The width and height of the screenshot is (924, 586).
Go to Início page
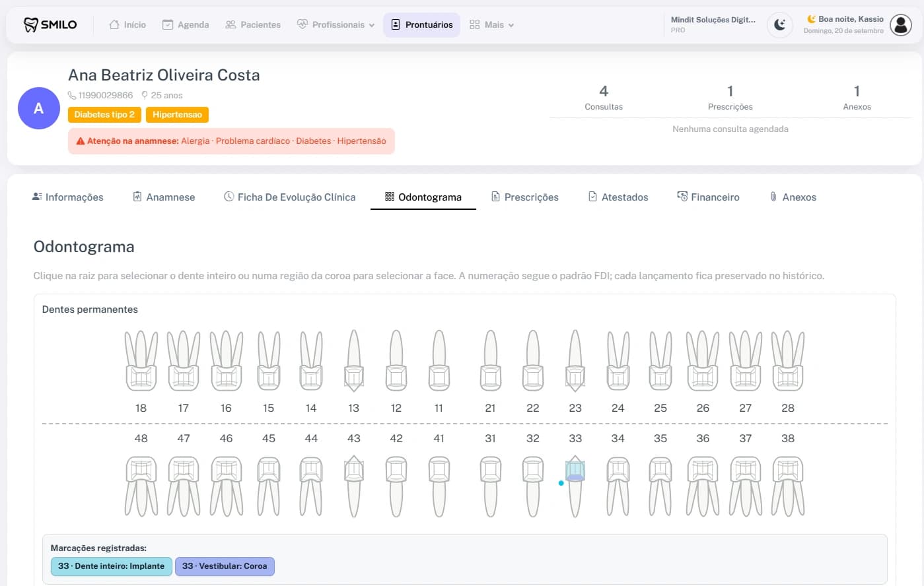point(127,25)
